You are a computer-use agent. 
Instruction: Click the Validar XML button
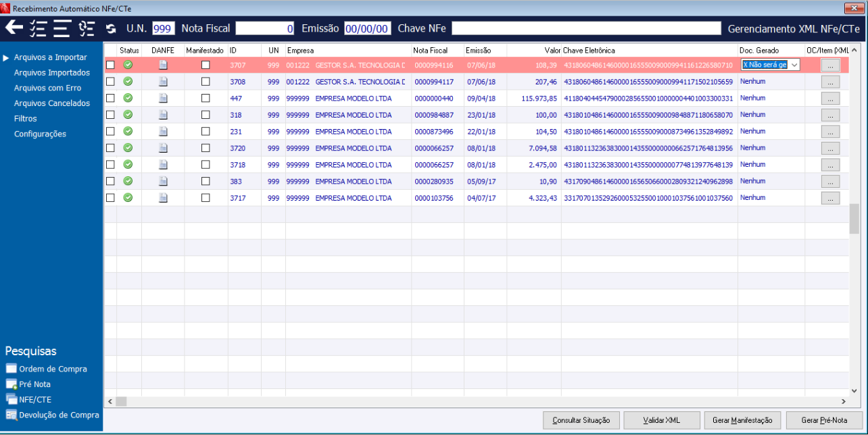(661, 420)
